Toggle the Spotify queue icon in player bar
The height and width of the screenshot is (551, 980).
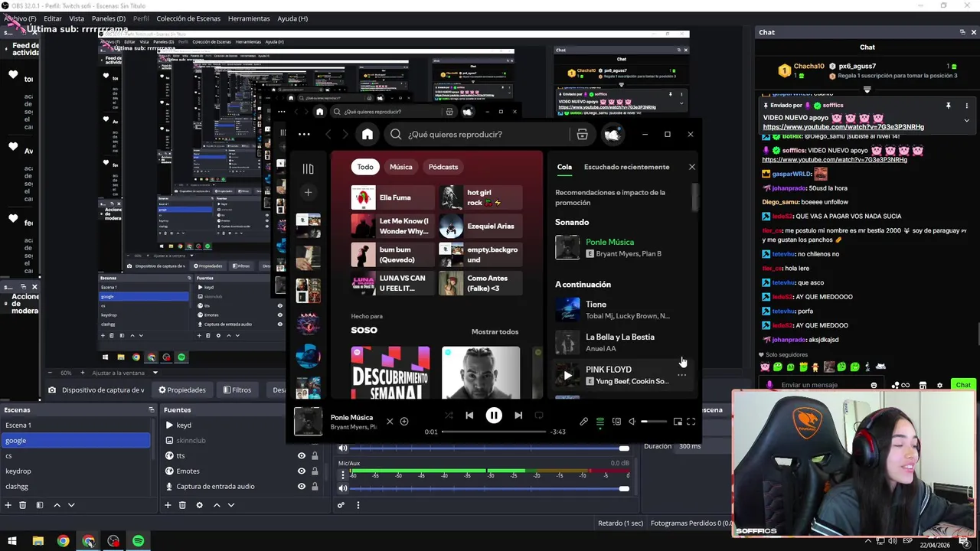[600, 421]
